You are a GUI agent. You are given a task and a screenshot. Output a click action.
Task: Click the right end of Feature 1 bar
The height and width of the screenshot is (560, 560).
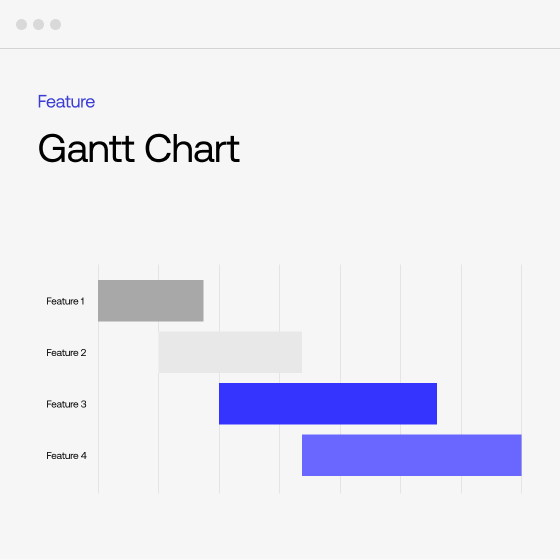pos(201,301)
